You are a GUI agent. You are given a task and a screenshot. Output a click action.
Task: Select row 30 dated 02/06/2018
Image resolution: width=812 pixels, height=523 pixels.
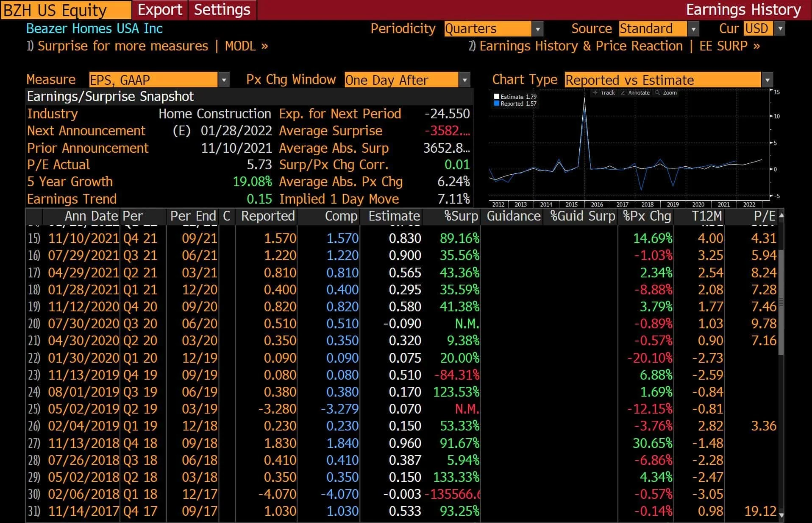point(402,494)
